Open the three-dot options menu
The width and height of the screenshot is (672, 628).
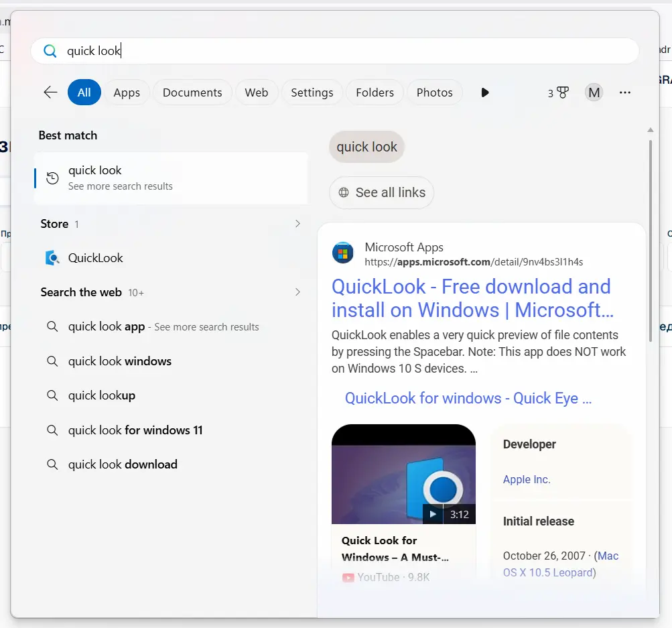click(625, 92)
